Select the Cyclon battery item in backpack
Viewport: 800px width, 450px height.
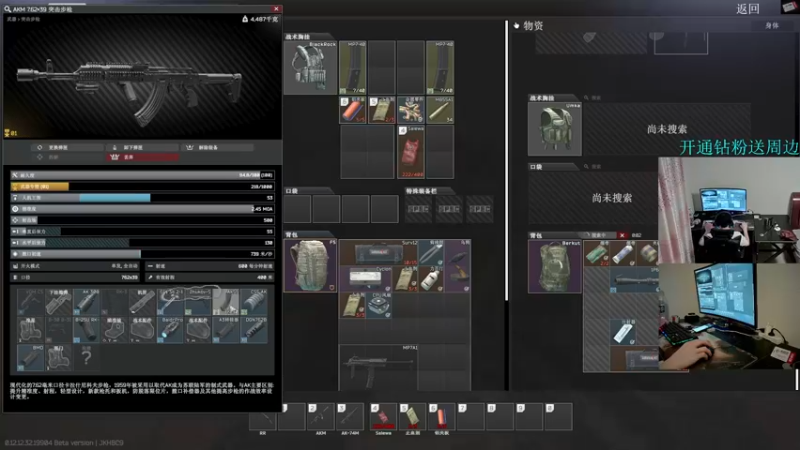click(x=365, y=279)
